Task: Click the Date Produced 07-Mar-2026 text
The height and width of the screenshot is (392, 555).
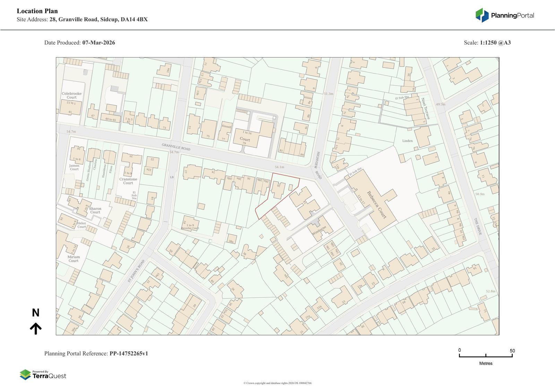Action: [79, 43]
